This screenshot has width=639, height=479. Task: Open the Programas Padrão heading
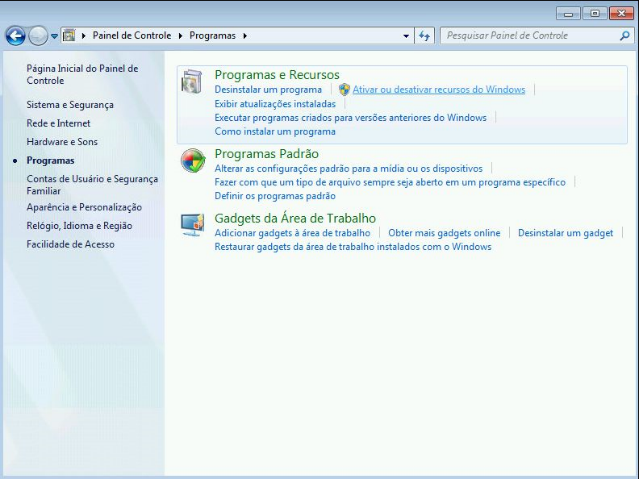point(267,154)
